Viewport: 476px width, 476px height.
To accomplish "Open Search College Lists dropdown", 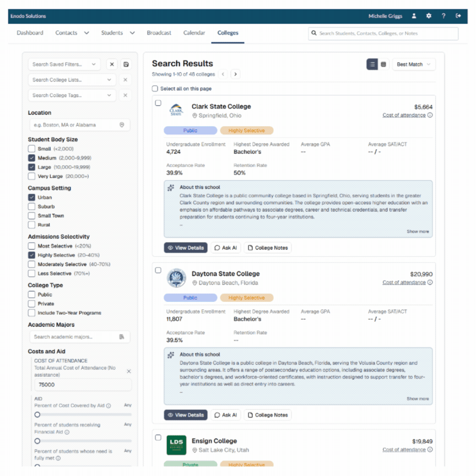I will 72,80.
